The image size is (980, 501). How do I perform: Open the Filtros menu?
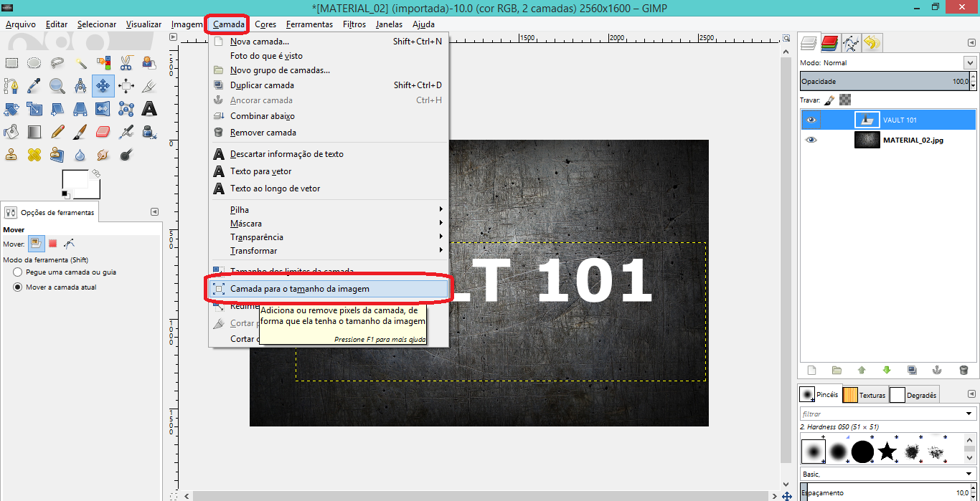(354, 24)
